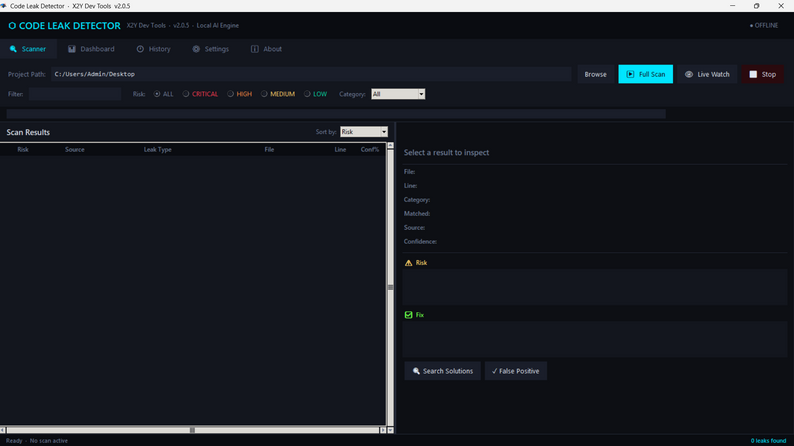
Task: Switch to the Dashboard tab
Action: [x=92, y=49]
